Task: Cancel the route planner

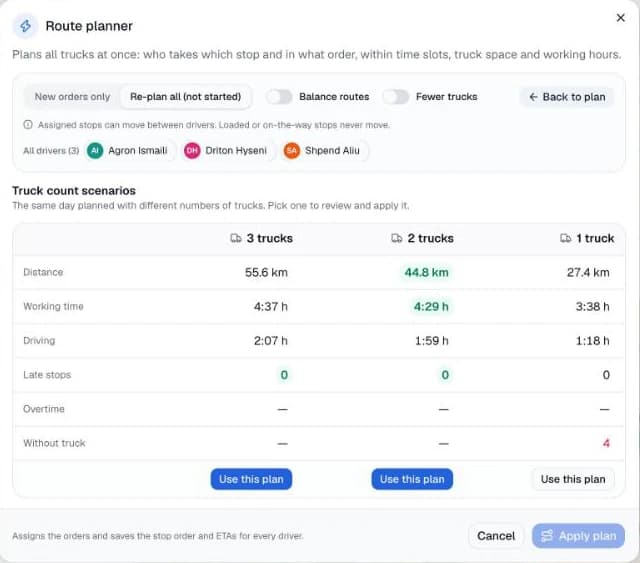Action: (x=496, y=536)
